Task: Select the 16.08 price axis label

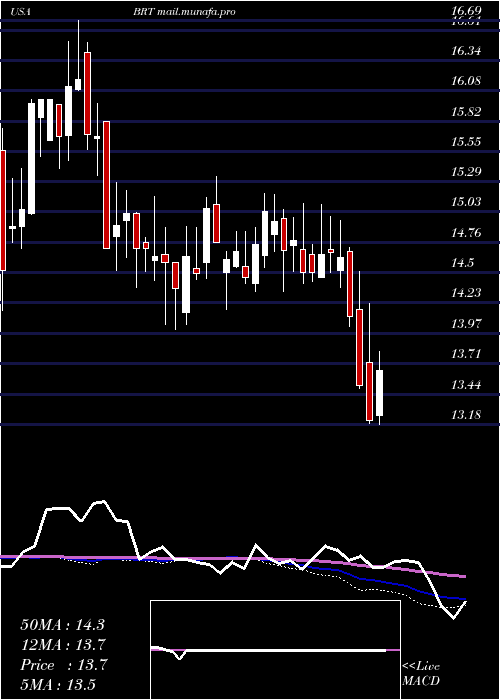Action: (x=467, y=81)
